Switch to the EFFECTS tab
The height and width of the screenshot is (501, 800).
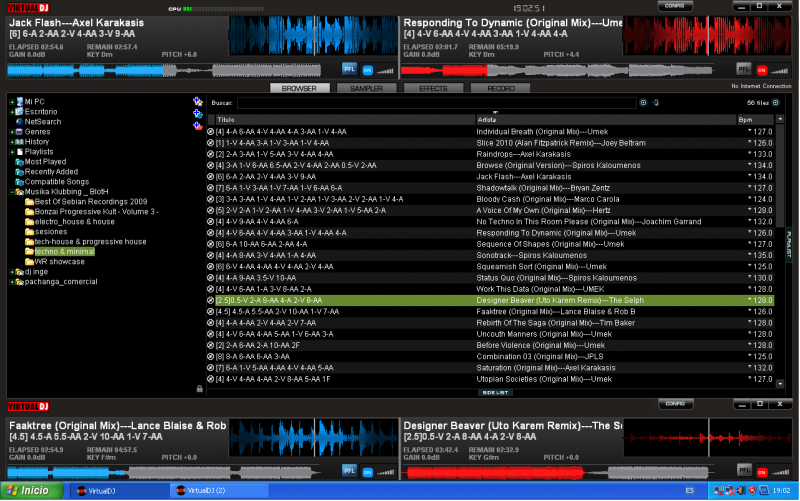coord(433,88)
